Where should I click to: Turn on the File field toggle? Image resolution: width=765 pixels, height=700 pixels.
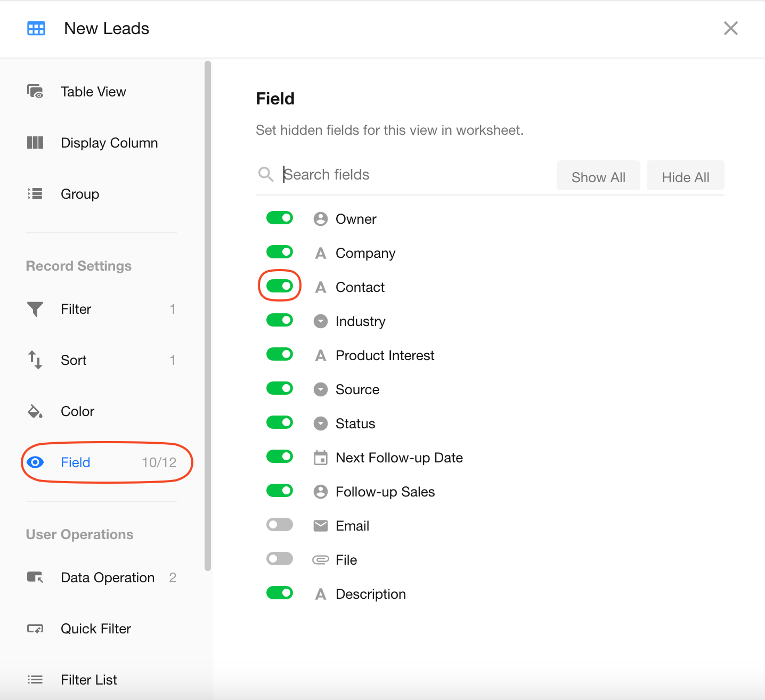[x=280, y=559]
